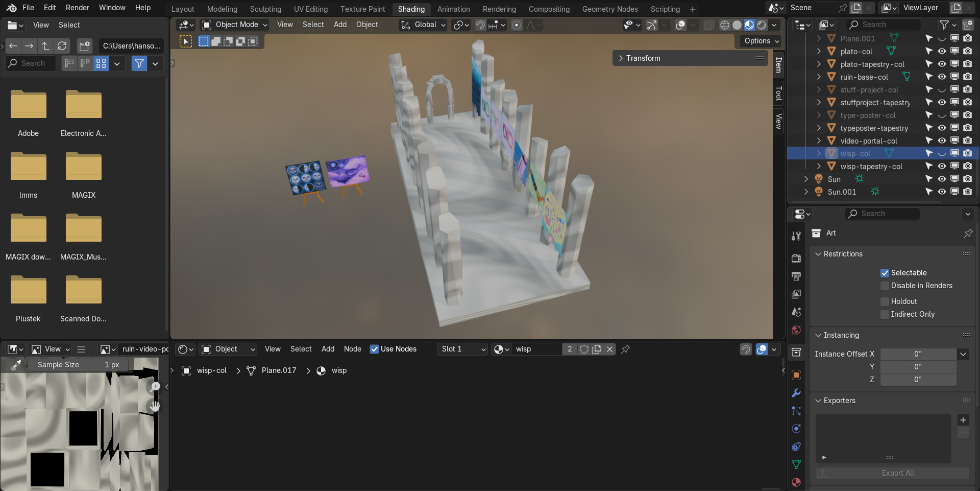Select wireframe viewport shading icon

click(724, 25)
